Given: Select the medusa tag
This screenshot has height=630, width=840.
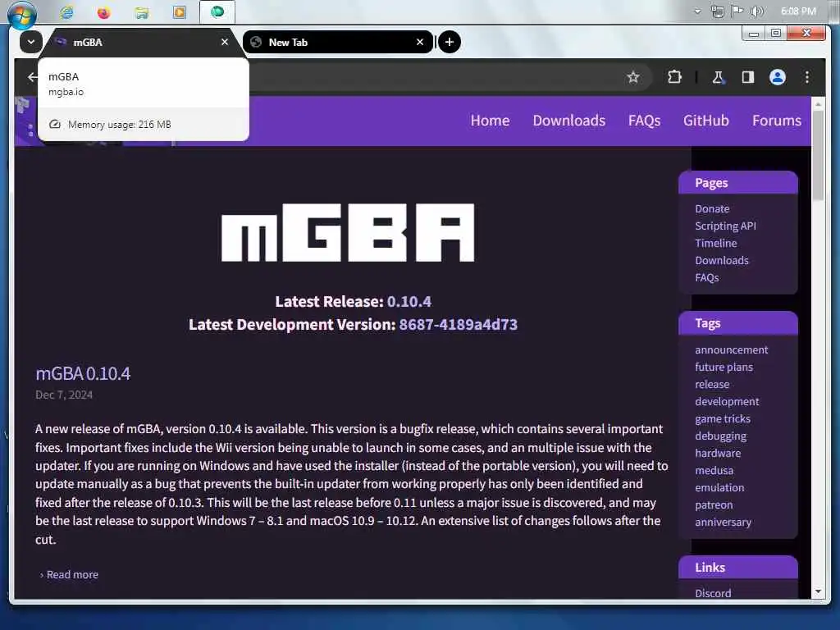Looking at the screenshot, I should (714, 470).
